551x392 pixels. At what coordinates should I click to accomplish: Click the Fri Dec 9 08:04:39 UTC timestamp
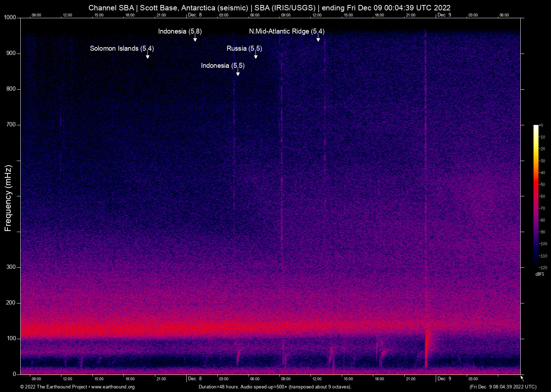point(502,387)
